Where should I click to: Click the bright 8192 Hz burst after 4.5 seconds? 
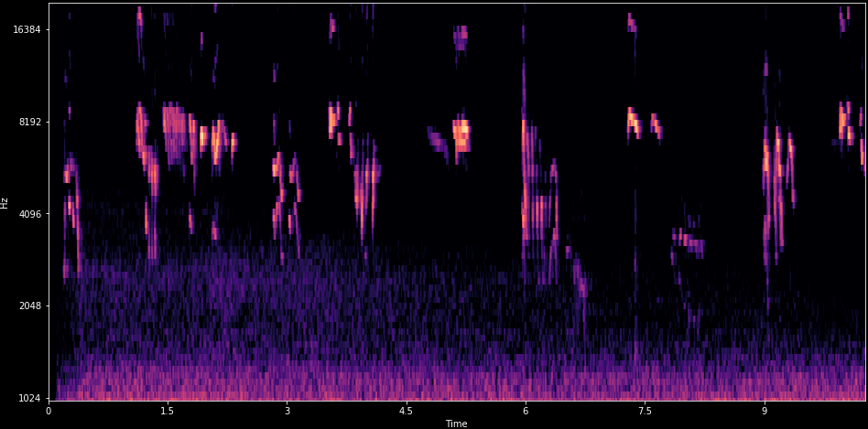461,134
